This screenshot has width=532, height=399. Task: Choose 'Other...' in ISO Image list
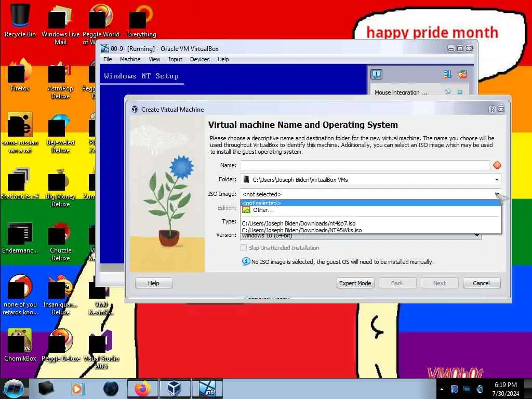(370, 210)
